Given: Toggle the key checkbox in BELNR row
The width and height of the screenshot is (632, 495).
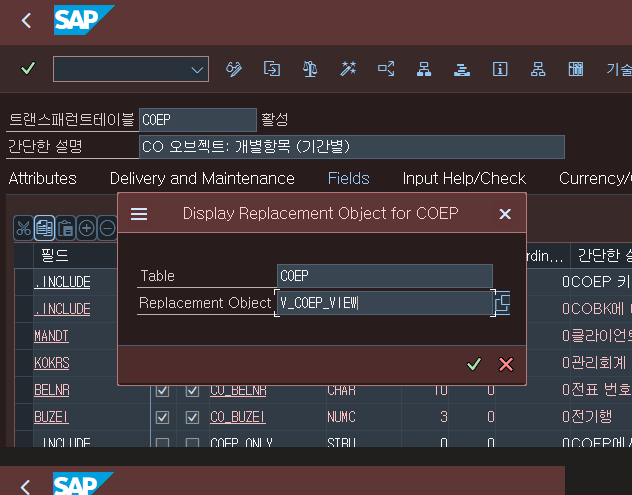Looking at the screenshot, I should [162, 391].
